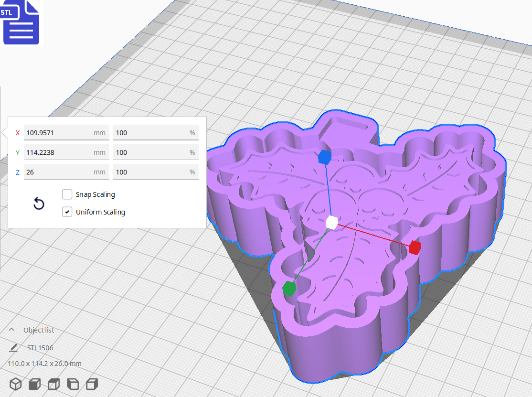This screenshot has height=397, width=532.
Task: Click the pencil edit icon beside STL1506
Action: point(14,348)
